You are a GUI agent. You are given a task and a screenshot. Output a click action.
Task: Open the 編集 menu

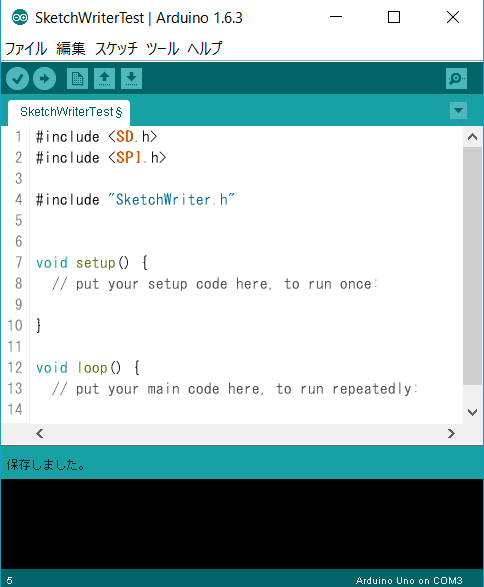(71, 49)
